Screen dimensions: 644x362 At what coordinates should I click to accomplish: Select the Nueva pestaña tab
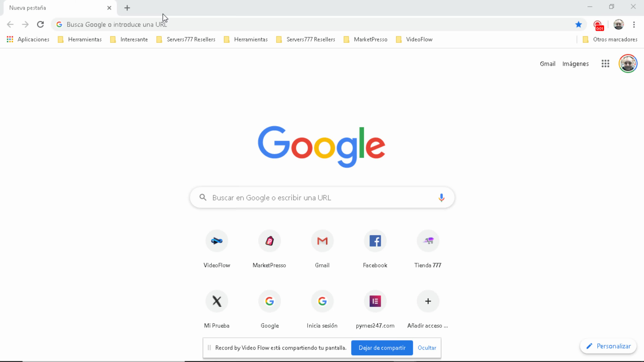tap(60, 8)
